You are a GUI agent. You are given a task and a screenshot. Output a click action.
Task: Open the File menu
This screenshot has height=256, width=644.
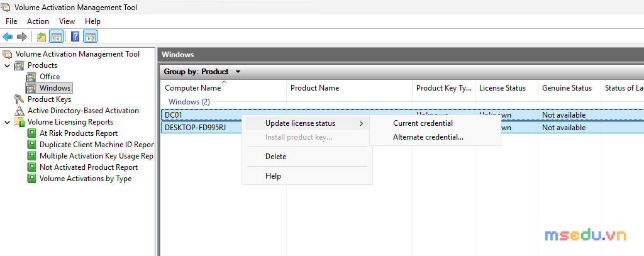(11, 21)
